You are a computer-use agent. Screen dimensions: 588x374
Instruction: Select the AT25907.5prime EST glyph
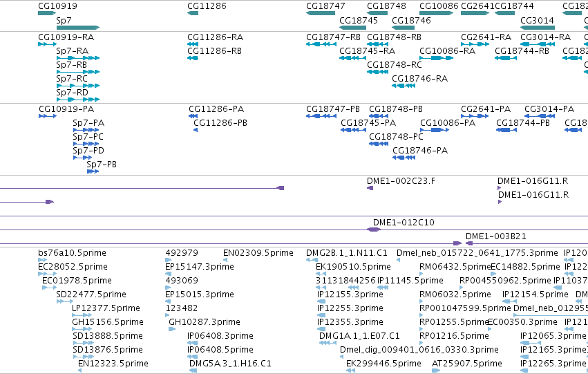[x=436, y=371]
